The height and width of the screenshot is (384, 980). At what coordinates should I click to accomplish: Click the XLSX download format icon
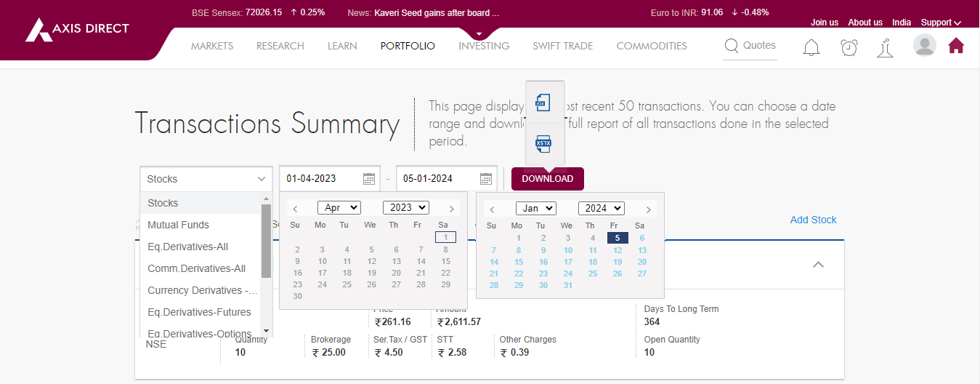543,143
